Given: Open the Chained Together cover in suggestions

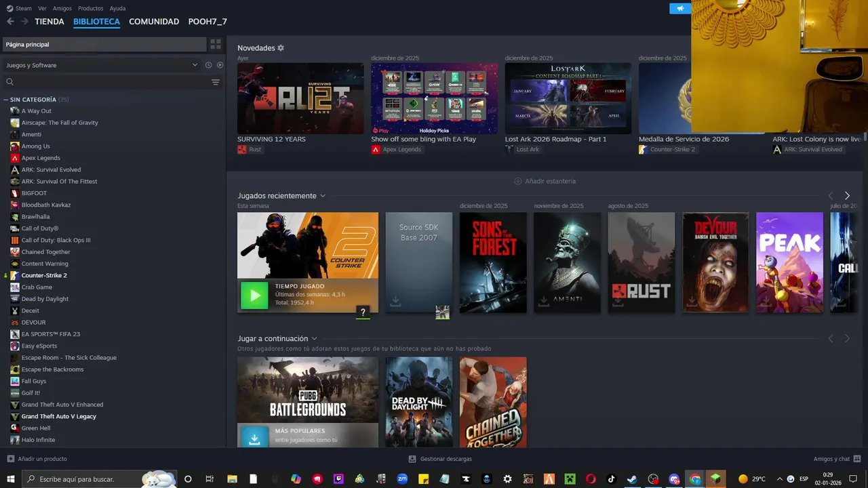Looking at the screenshot, I should 493,402.
